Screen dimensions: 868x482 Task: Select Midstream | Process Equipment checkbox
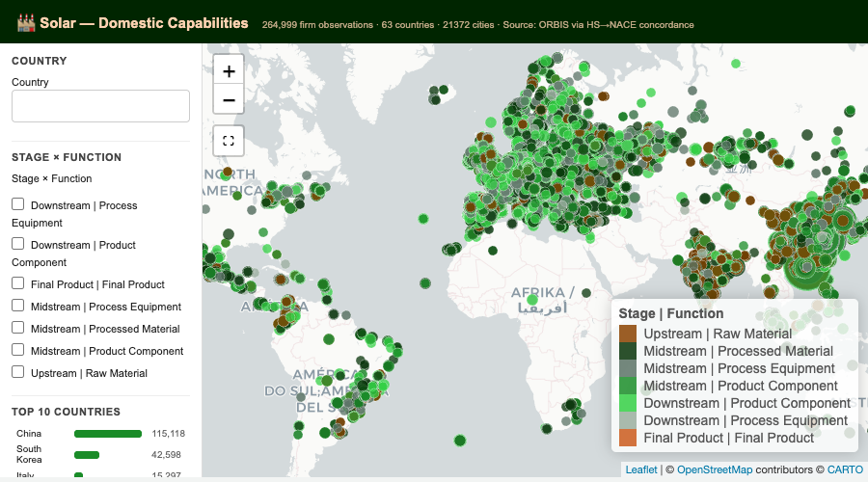point(17,306)
